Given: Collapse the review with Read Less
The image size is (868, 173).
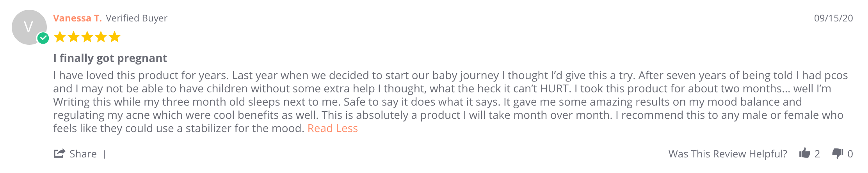Looking at the screenshot, I should pos(333,129).
